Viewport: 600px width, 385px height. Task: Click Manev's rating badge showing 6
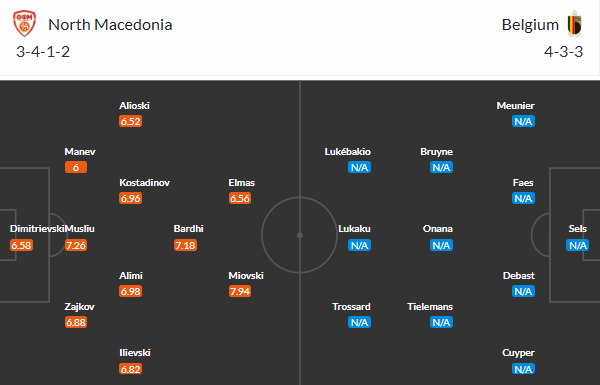coord(76,167)
